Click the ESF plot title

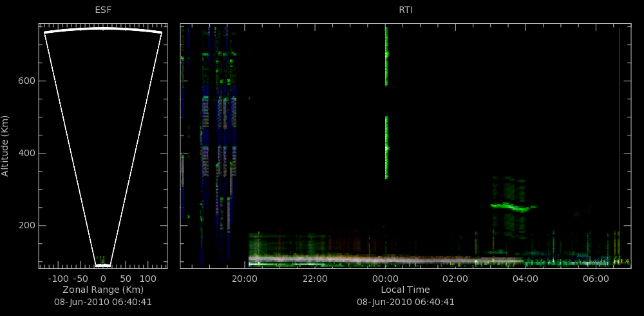pyautogui.click(x=103, y=10)
